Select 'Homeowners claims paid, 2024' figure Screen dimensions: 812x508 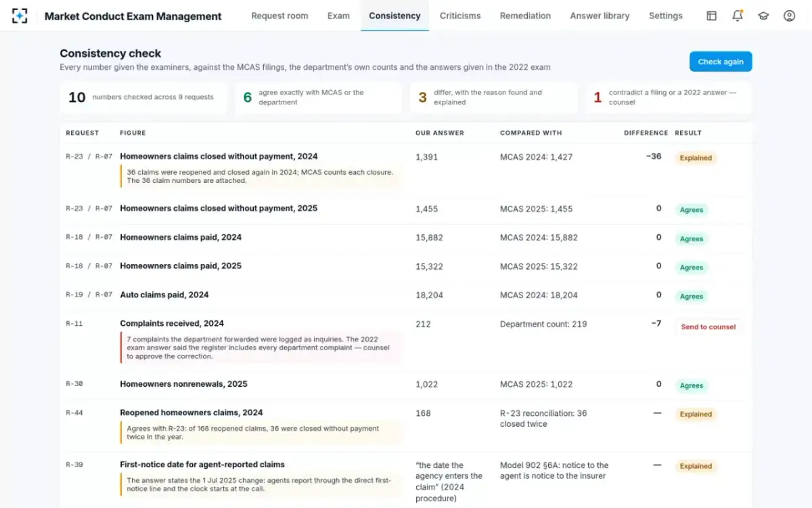pos(181,237)
